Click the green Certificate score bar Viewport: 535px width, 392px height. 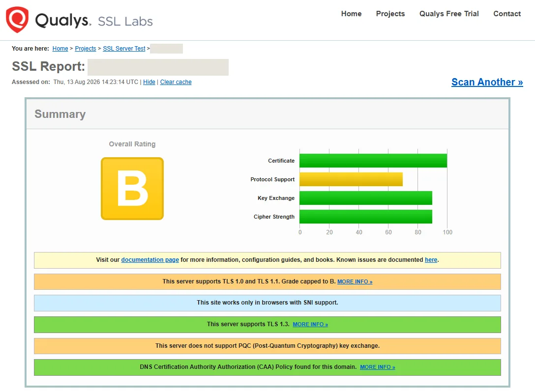[x=373, y=161]
